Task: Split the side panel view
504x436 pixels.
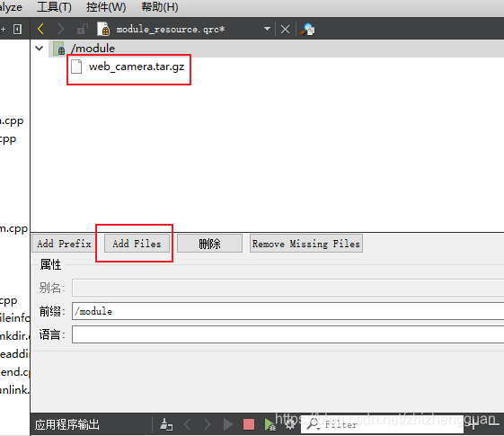Action: click(17, 30)
